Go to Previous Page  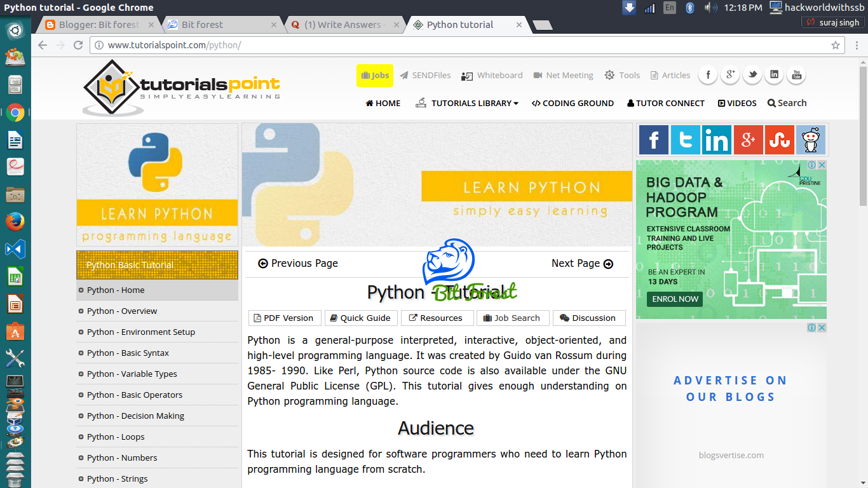[298, 263]
